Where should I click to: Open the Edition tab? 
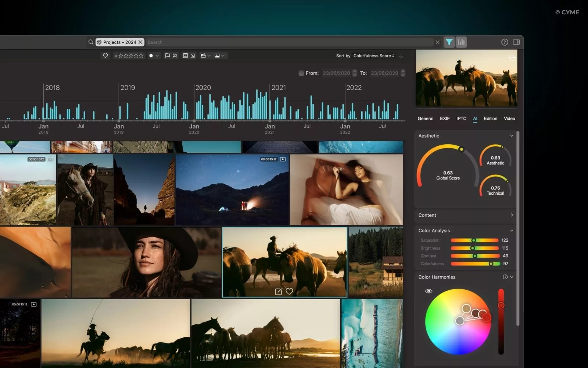click(490, 118)
